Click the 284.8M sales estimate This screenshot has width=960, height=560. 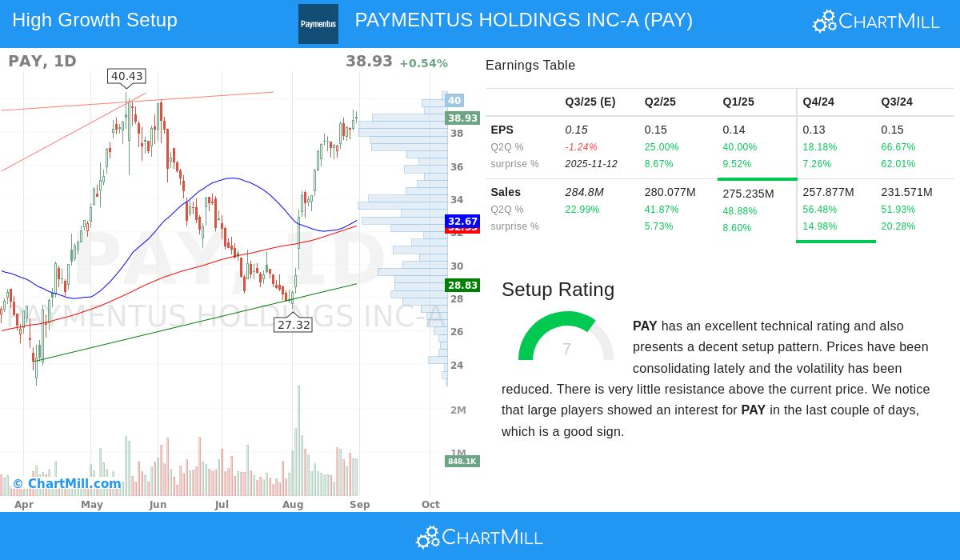[584, 192]
